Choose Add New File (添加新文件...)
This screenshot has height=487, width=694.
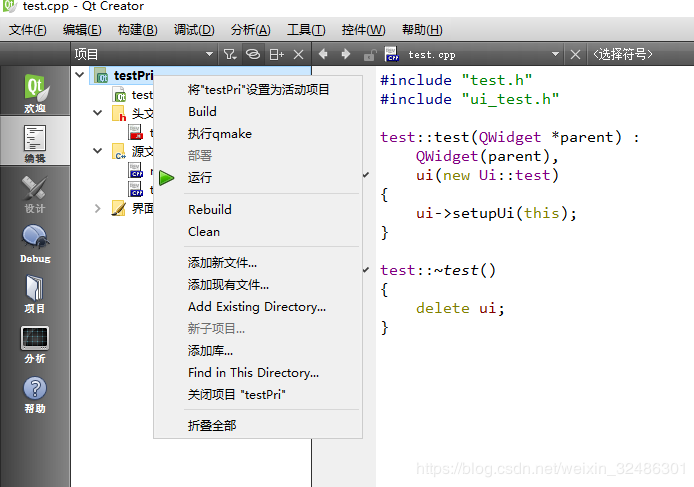click(x=258, y=263)
